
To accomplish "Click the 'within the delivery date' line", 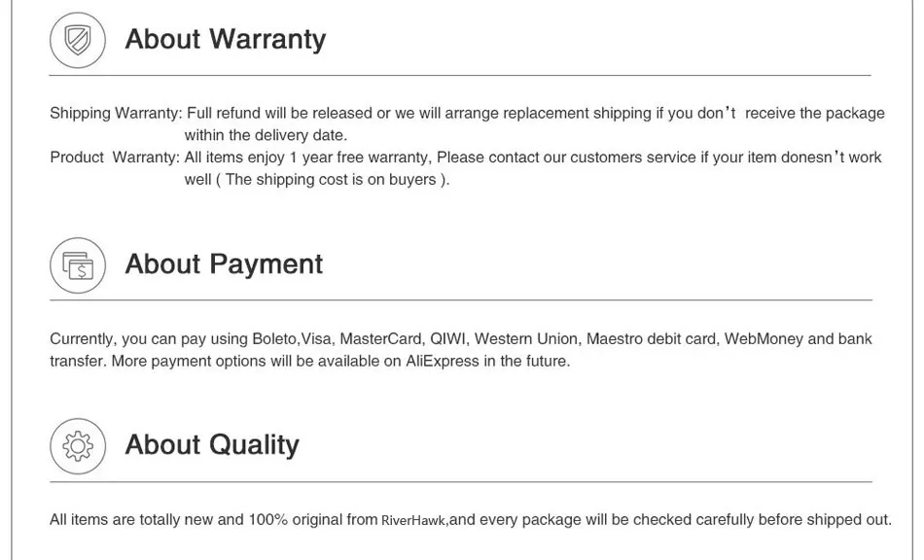I will (x=266, y=135).
